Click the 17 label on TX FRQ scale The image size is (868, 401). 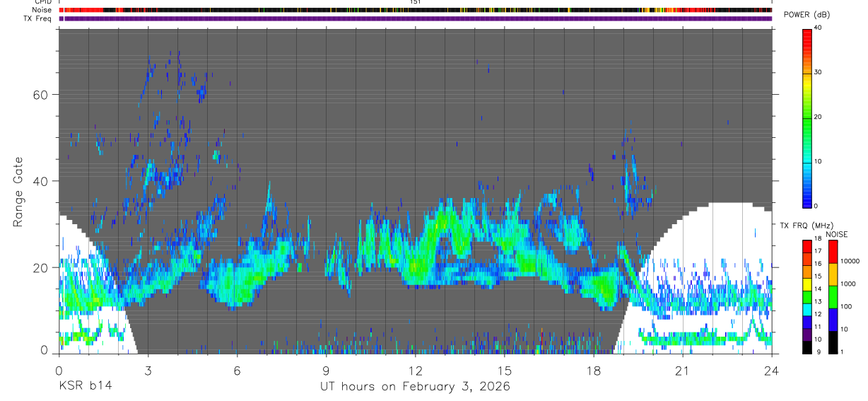coord(817,251)
